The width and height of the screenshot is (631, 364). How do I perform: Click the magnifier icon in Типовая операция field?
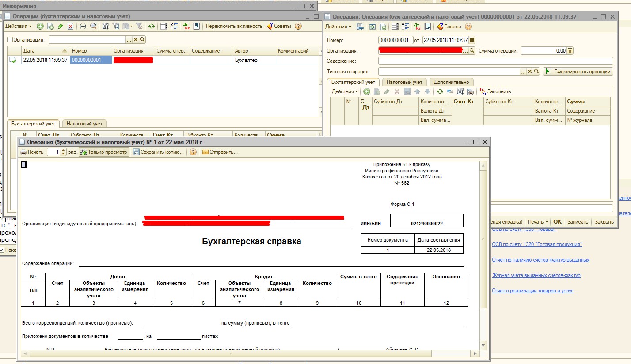click(x=536, y=72)
